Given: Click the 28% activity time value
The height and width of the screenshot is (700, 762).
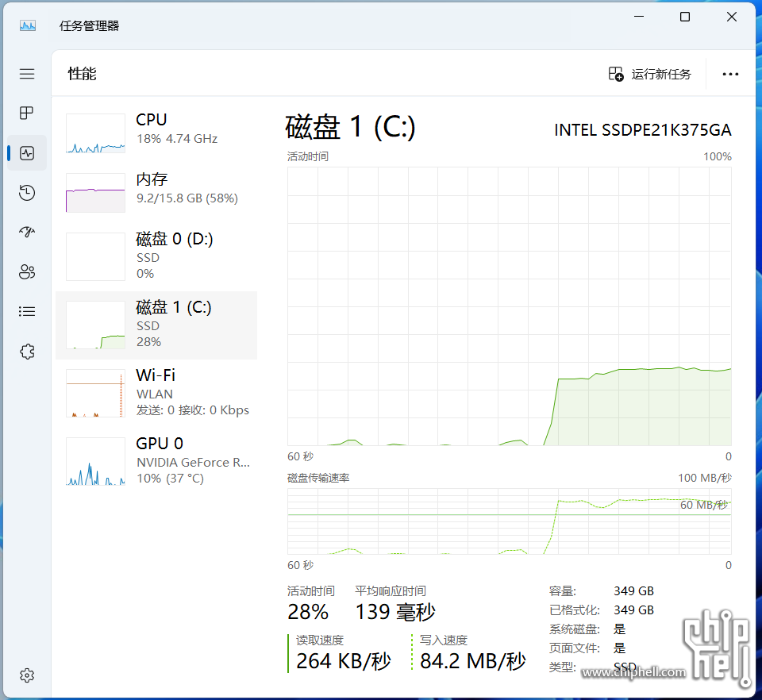Looking at the screenshot, I should coord(308,612).
